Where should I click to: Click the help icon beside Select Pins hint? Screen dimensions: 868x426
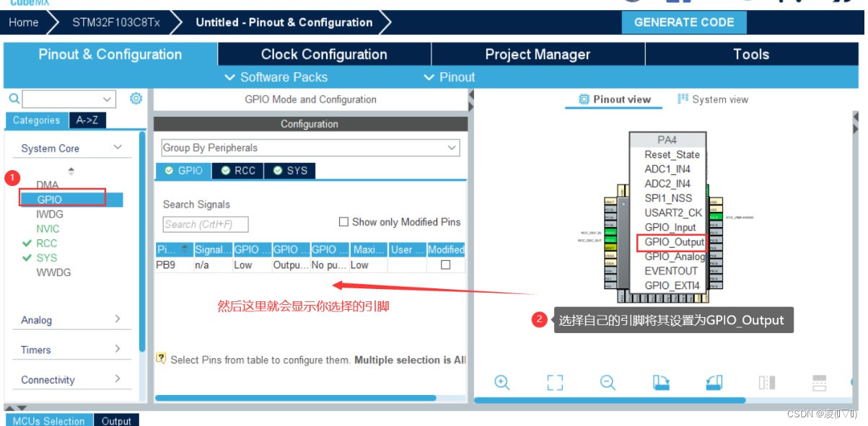[x=162, y=358]
